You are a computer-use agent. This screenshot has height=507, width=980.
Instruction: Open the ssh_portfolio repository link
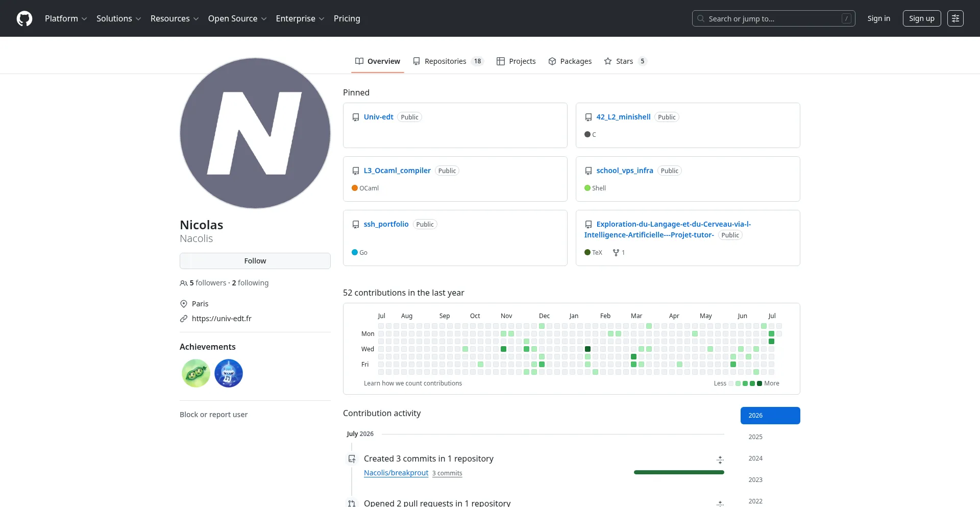pyautogui.click(x=386, y=224)
